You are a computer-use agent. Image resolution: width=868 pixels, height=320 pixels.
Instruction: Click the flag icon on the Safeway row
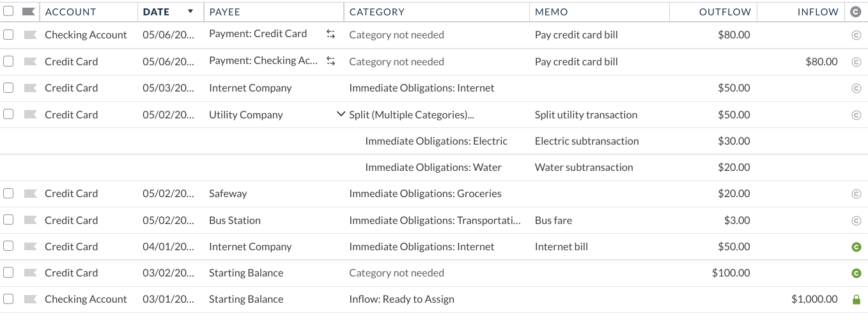click(29, 193)
